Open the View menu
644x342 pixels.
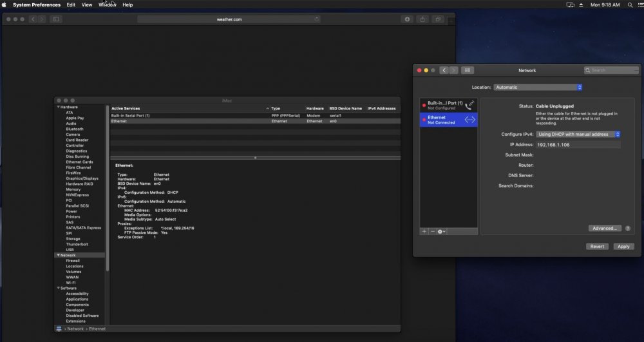[x=87, y=5]
